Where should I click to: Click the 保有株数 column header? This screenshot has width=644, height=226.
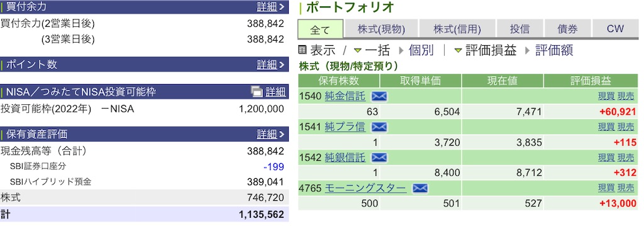(339, 81)
